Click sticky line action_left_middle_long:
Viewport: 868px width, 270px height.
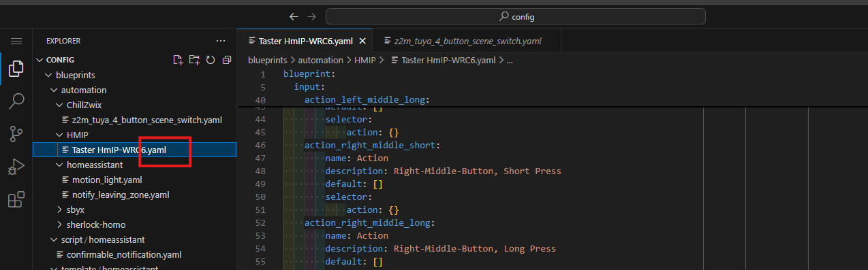click(366, 100)
